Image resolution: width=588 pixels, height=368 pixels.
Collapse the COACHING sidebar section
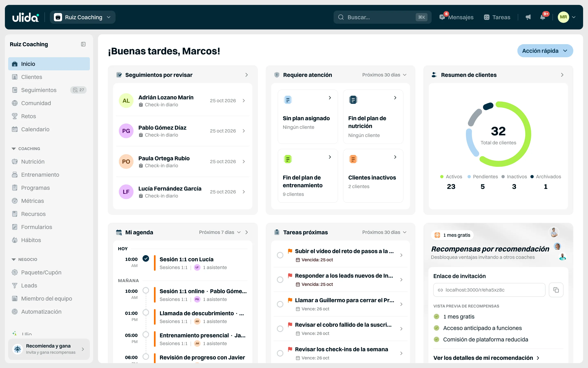(x=26, y=149)
